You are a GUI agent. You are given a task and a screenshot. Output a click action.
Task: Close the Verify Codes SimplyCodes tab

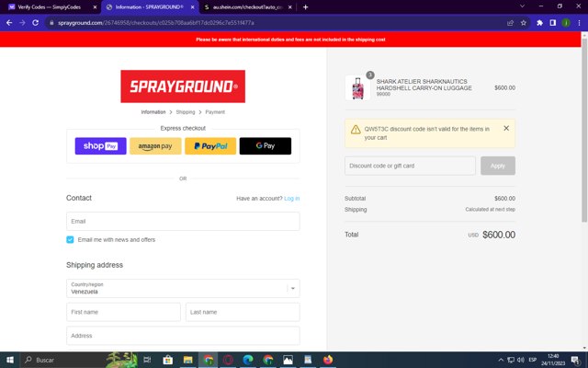pyautogui.click(x=95, y=7)
